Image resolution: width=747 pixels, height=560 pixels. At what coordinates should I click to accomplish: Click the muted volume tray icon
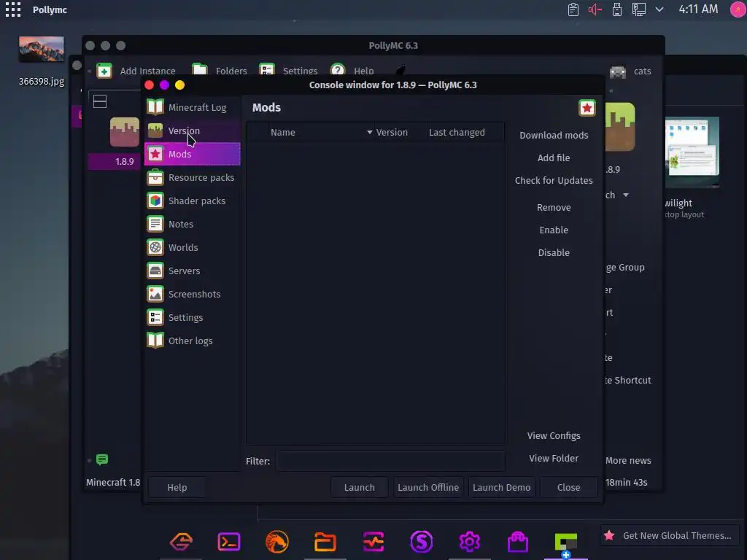coord(595,9)
